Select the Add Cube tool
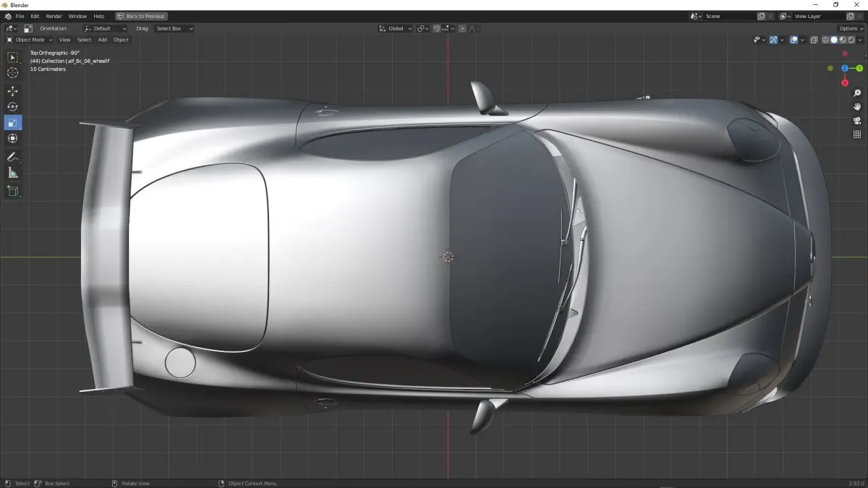 point(13,191)
